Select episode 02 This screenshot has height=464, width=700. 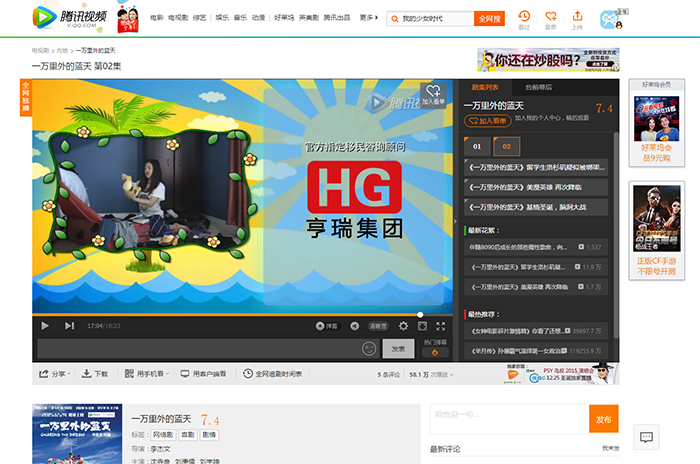coord(506,146)
